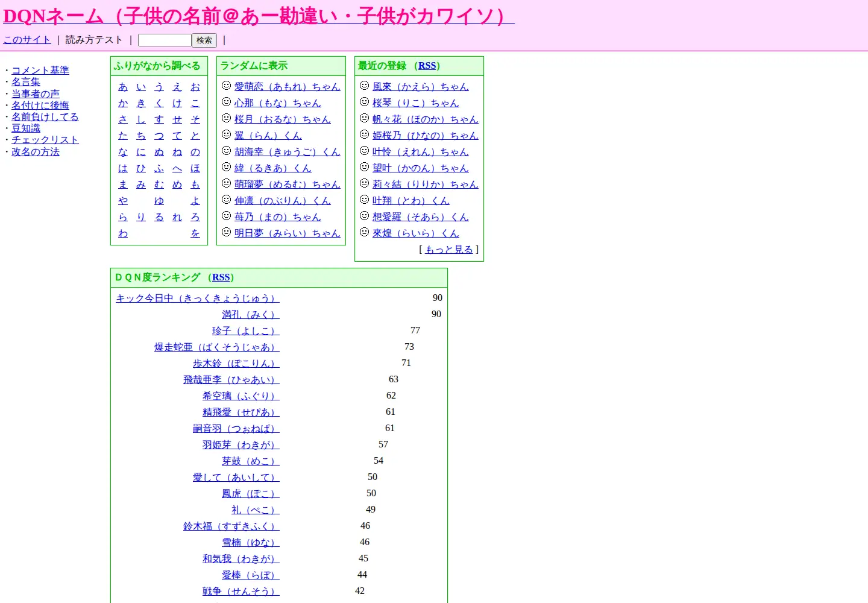Focus the search text box in the header
868x603 pixels.
tap(165, 40)
